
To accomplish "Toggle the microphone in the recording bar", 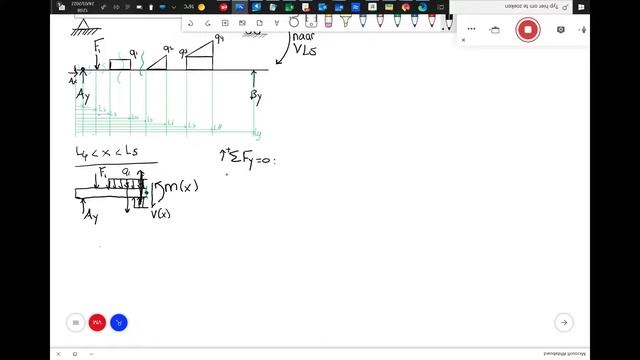I will (x=583, y=29).
